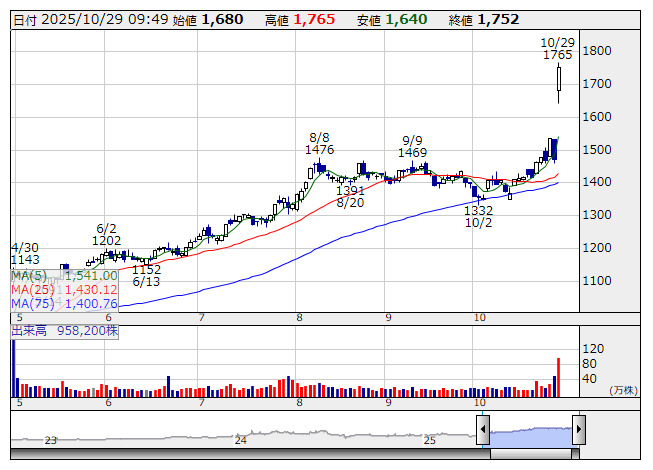This screenshot has width=653, height=470.
Task: Click the year 24 marker in overview
Action: pyautogui.click(x=240, y=439)
